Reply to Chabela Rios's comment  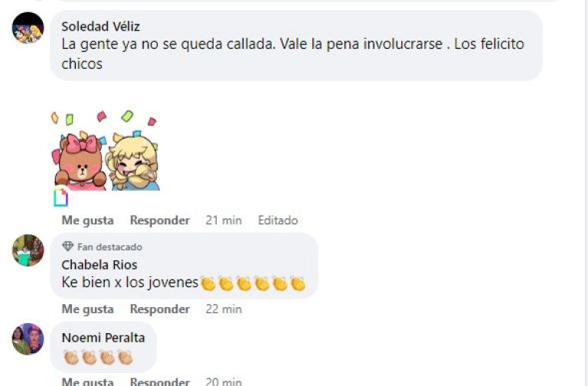[160, 309]
